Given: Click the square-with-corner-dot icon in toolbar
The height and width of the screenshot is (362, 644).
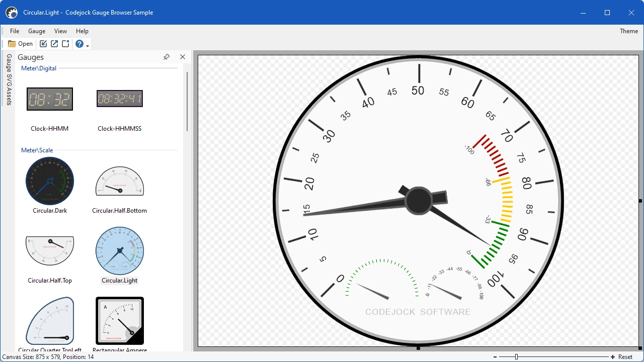Looking at the screenshot, I should point(65,44).
